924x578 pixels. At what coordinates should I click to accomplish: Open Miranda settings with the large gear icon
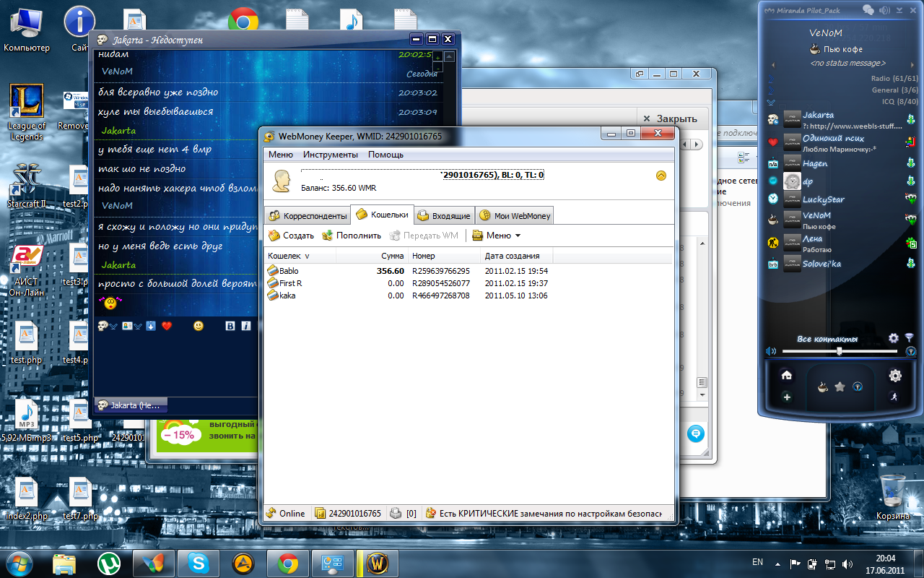[x=895, y=375]
